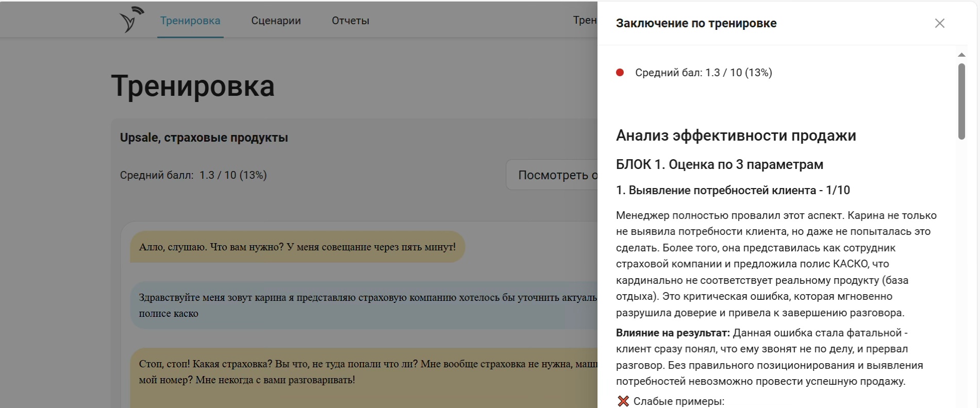
Task: Click the red status dot near Средний бал
Action: [x=620, y=73]
